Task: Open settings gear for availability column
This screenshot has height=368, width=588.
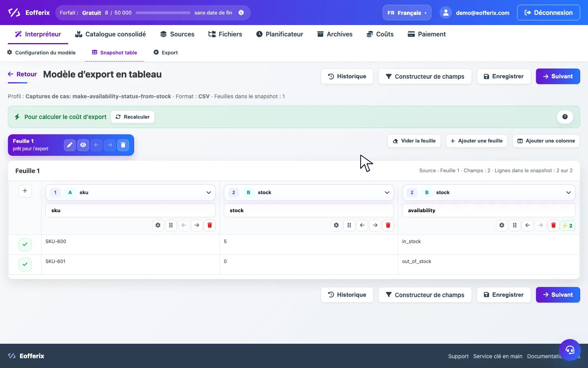Action: [x=502, y=225]
